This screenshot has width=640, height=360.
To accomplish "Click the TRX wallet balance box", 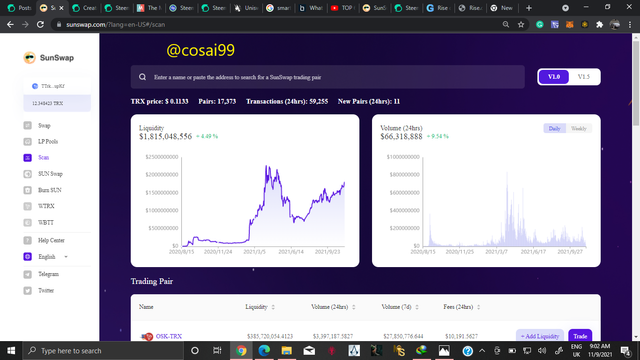I will coord(57,103).
